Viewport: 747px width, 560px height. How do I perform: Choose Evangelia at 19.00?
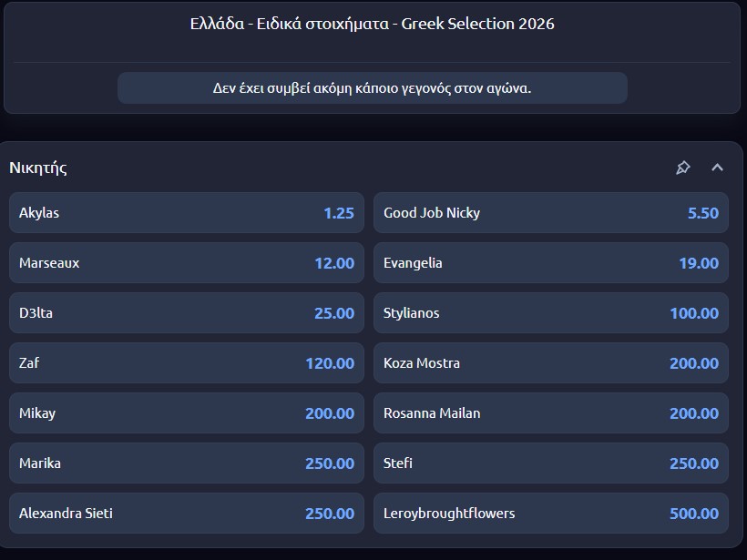pyautogui.click(x=550, y=263)
